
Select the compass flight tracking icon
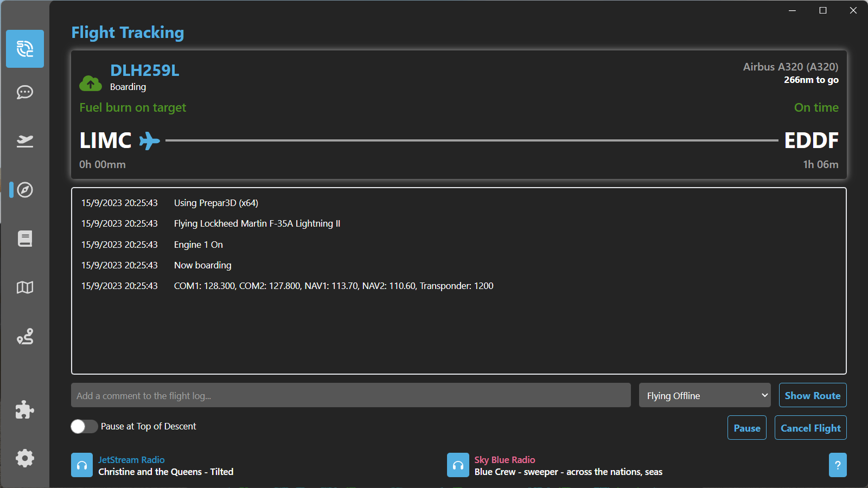(x=25, y=190)
